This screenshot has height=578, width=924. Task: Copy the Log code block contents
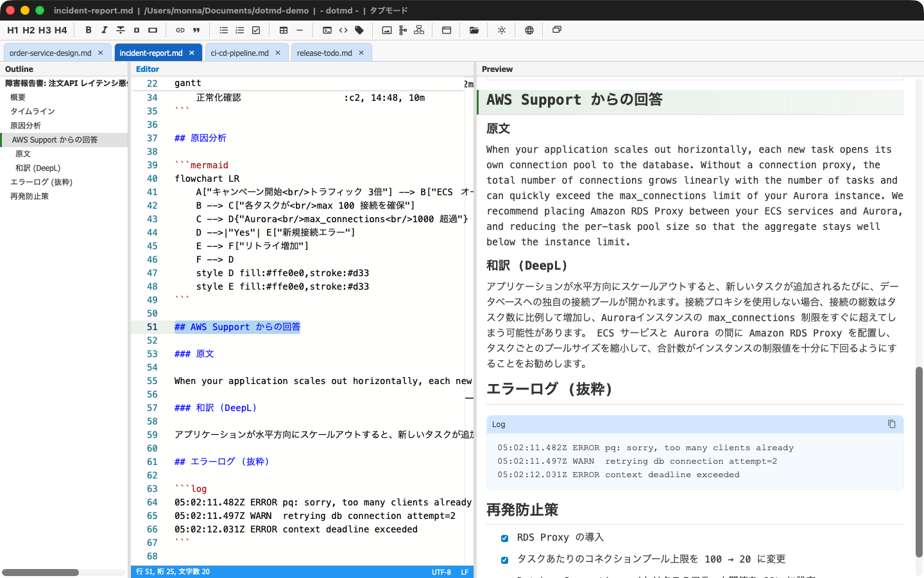(x=892, y=424)
